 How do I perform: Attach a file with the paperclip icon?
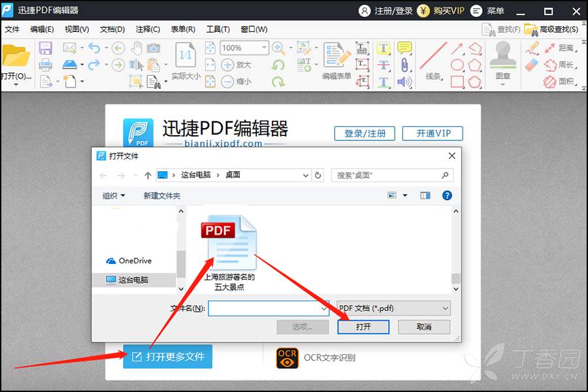pos(404,65)
